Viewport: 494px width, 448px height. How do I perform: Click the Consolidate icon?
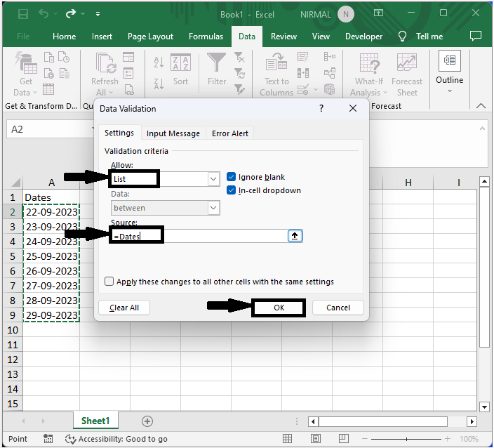(x=329, y=57)
